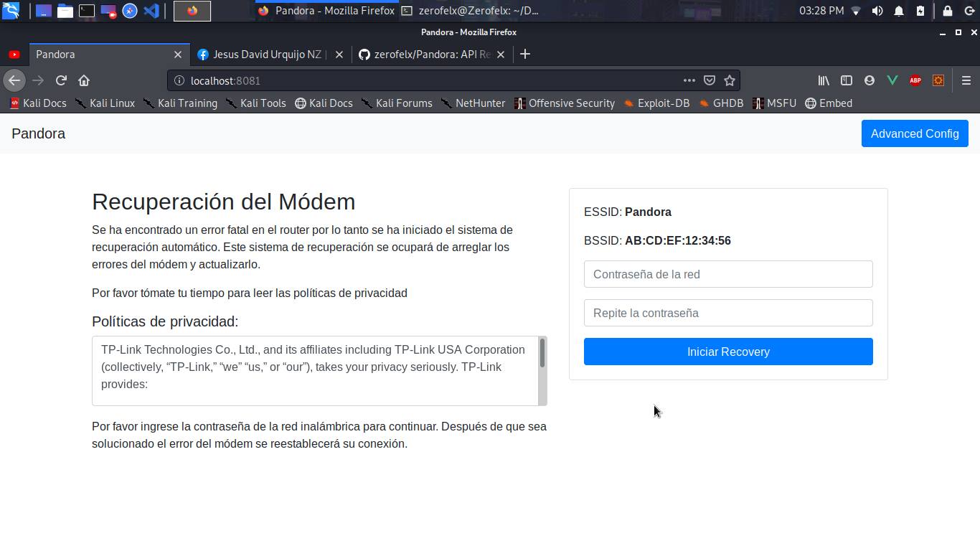Switch to the zerofelx/Pandora GitHub tab
This screenshot has height=551, width=980.
tap(425, 55)
